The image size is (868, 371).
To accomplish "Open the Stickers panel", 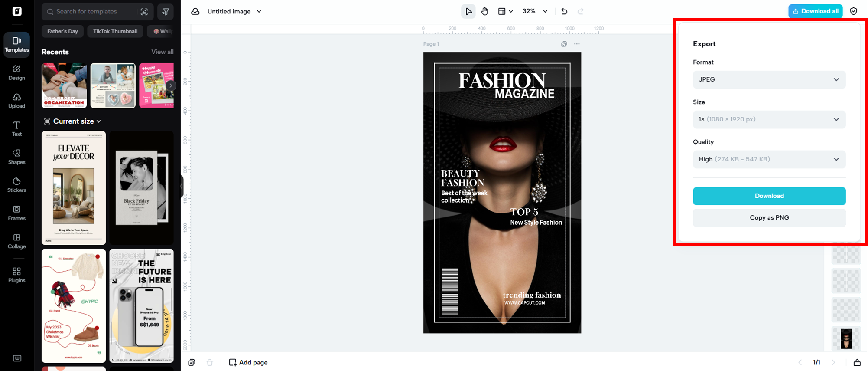I will 16,185.
